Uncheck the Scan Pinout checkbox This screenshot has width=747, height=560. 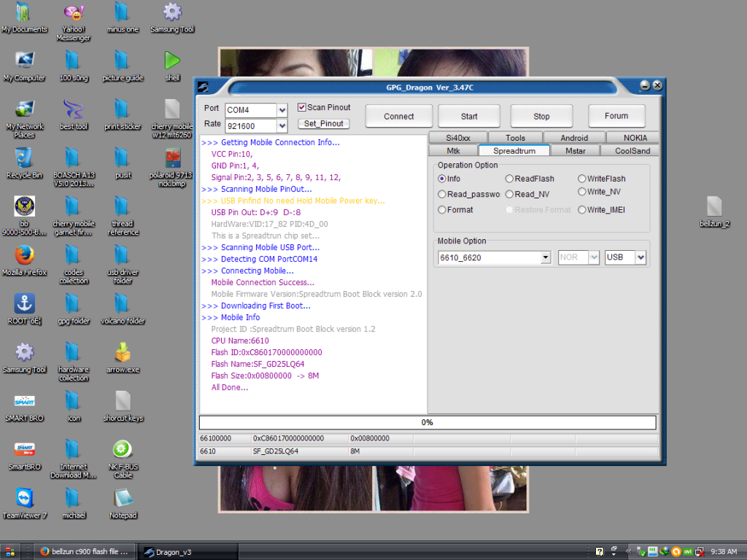point(302,108)
